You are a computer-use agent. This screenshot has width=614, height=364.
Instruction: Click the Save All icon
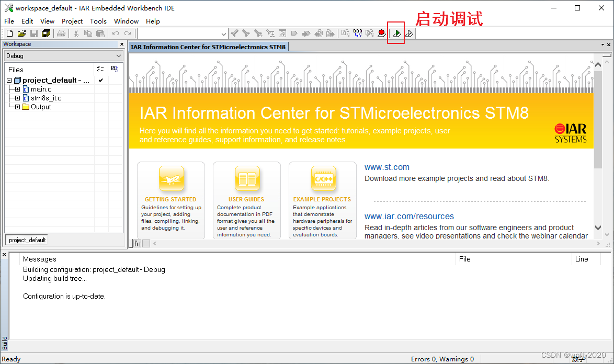coord(46,33)
